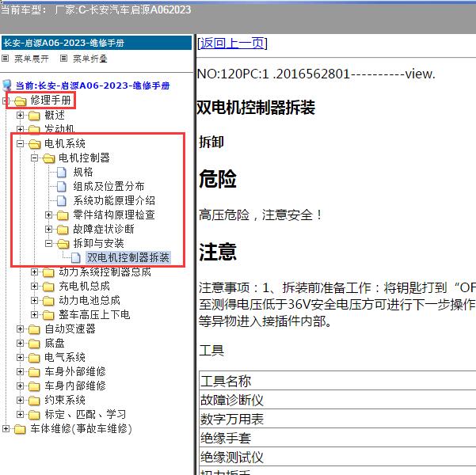Click the computer icon beside 当前 manual root
476x475 pixels.
(x=7, y=85)
